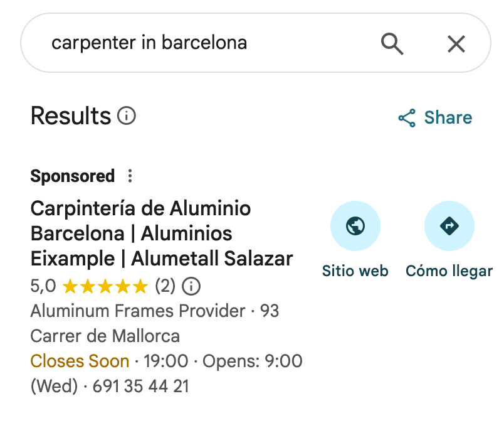Click the Cómo llegar directions icon
The image size is (504, 428).
pyautogui.click(x=449, y=226)
